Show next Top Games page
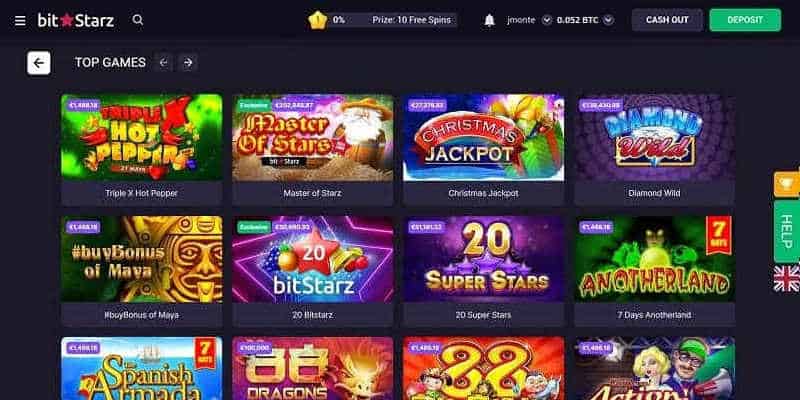Viewport: 800px width, 400px height. (x=188, y=63)
